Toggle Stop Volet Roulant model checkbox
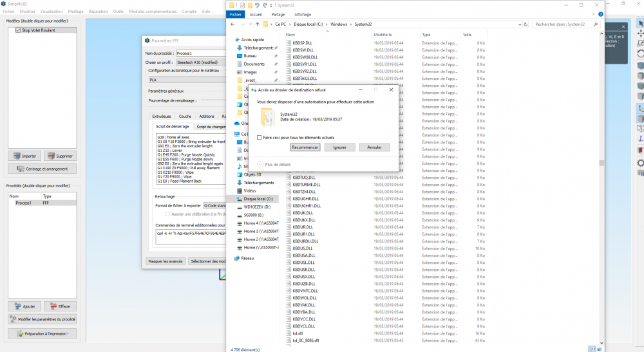644x352 pixels. click(17, 30)
